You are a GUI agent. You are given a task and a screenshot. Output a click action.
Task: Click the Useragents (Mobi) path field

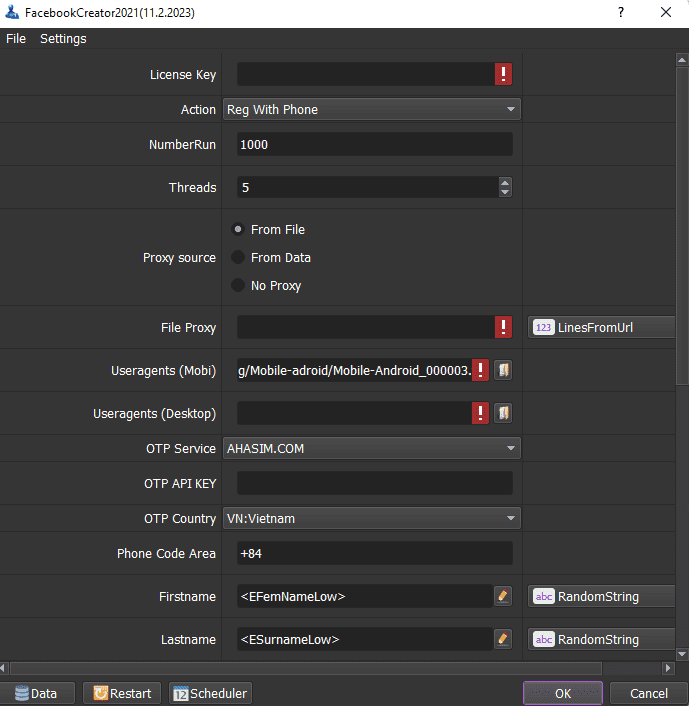354,370
